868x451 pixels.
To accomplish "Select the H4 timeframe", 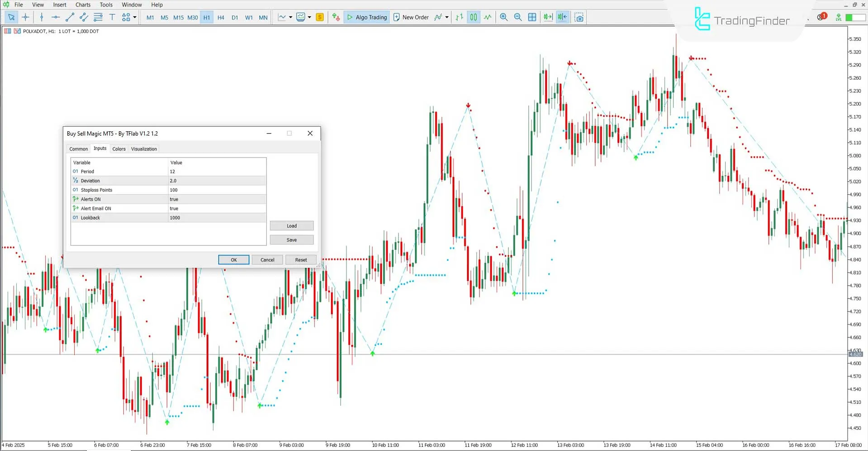I will (x=221, y=17).
